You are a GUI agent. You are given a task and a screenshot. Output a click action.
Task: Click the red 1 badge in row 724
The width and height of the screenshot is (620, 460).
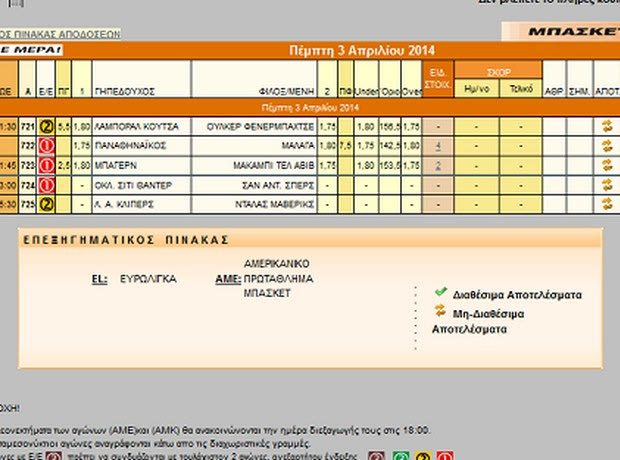[46, 185]
